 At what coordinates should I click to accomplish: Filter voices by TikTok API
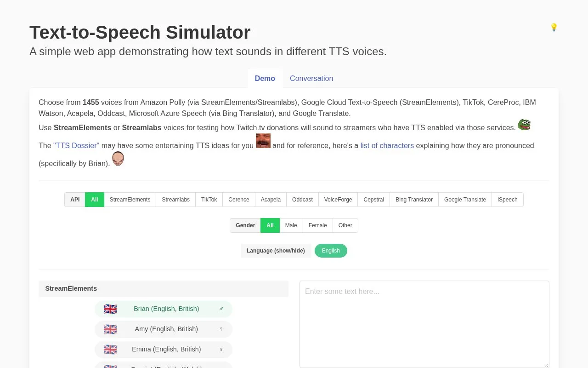tap(209, 200)
